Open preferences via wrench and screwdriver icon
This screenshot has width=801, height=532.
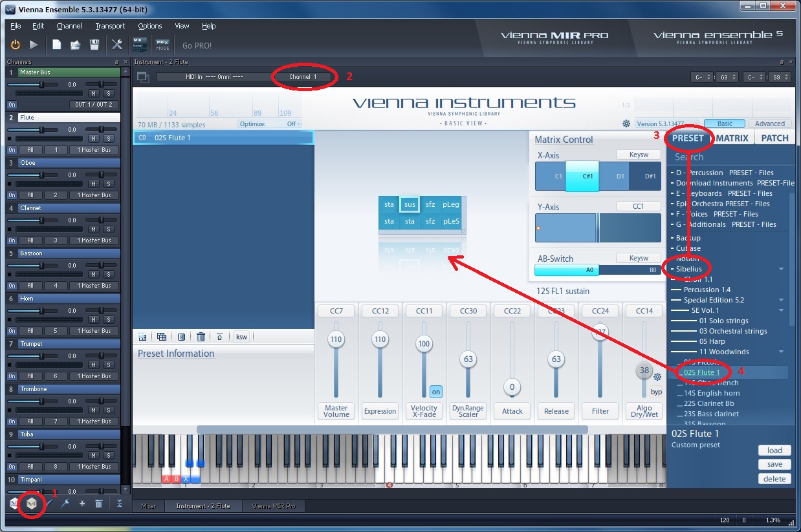pyautogui.click(x=116, y=45)
